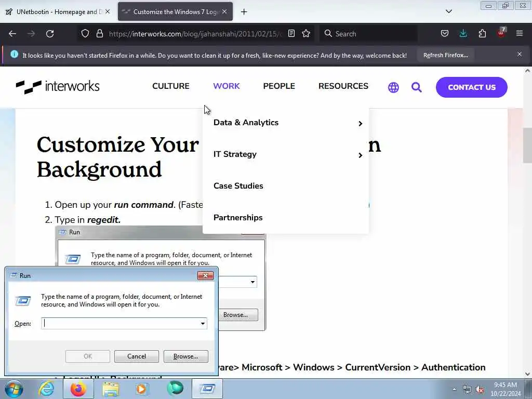This screenshot has height=399, width=532.
Task: Open the PEOPLE menu
Action: pyautogui.click(x=279, y=86)
